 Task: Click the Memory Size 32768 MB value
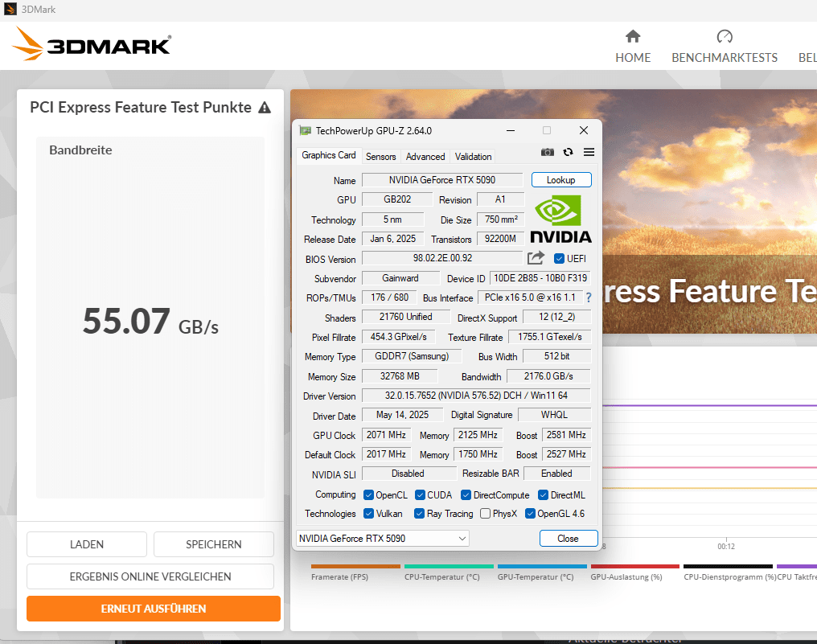pyautogui.click(x=400, y=375)
